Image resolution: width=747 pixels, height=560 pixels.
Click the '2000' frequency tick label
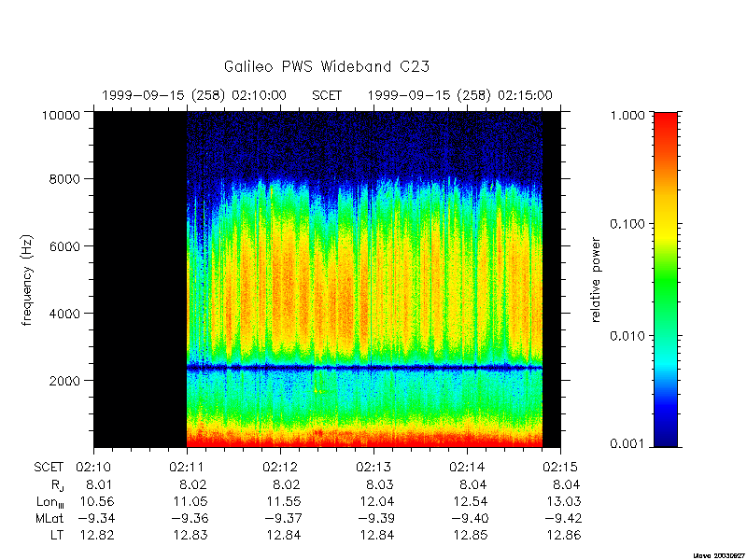click(64, 381)
